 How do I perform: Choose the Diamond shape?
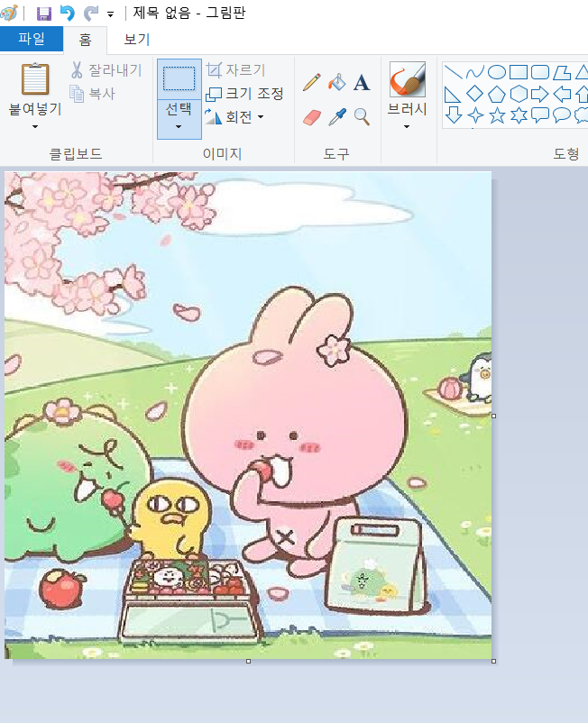(475, 94)
